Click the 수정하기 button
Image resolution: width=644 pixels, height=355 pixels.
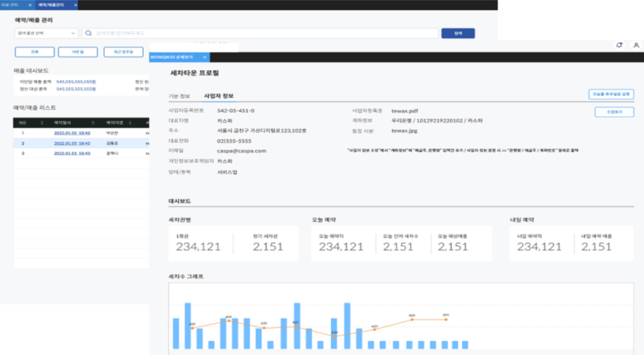point(614,112)
